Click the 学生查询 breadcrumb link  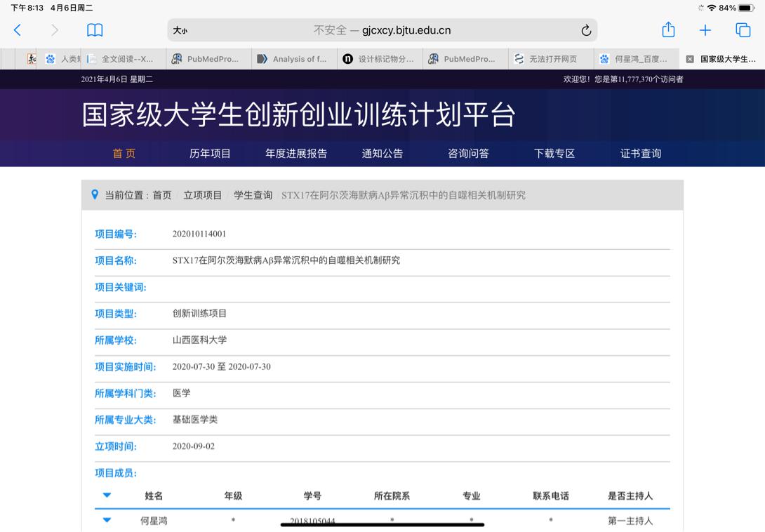click(x=253, y=195)
